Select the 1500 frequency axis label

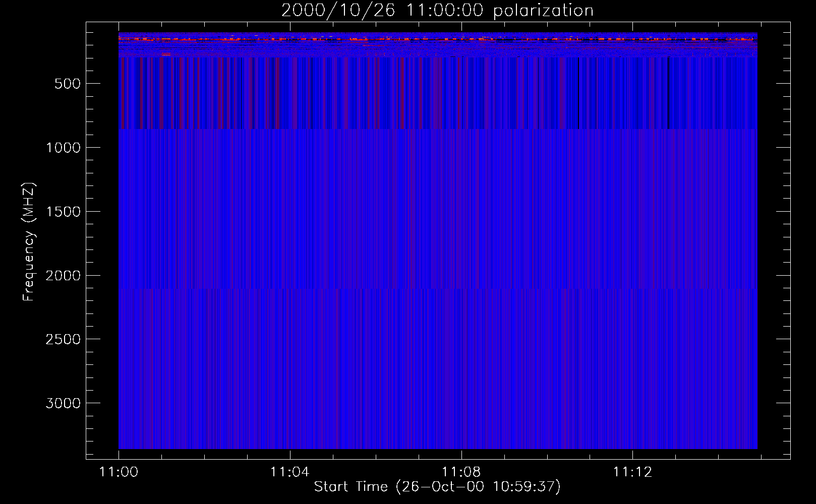pos(63,212)
